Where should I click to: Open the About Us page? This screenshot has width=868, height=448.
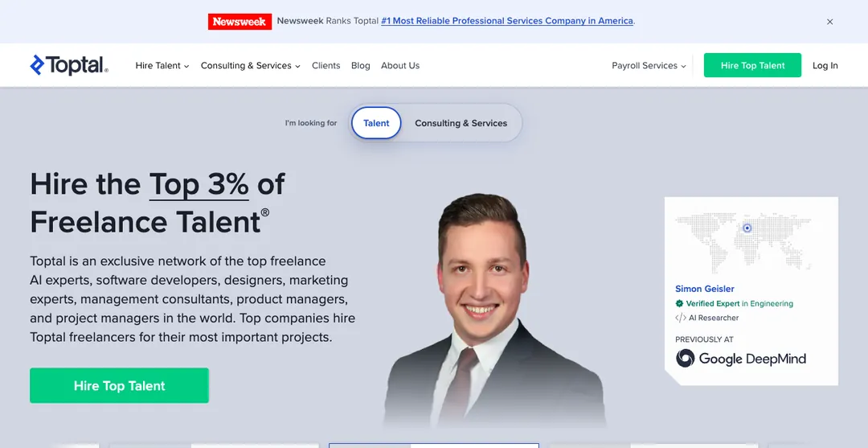(400, 65)
